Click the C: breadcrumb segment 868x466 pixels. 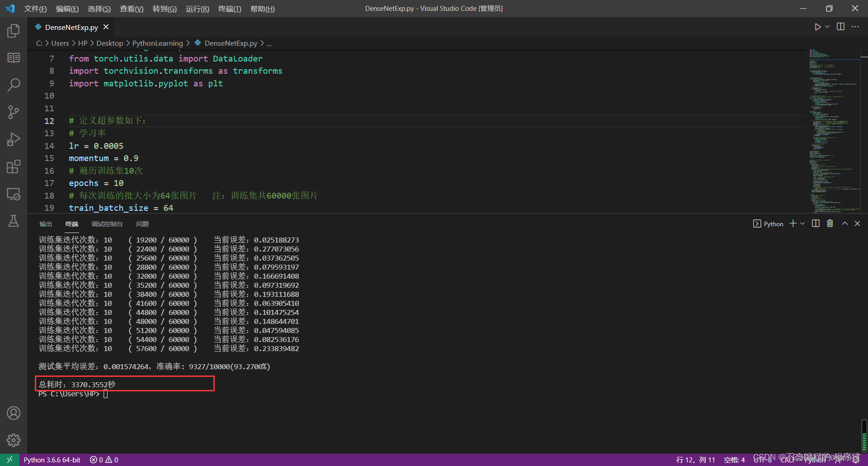pos(39,43)
